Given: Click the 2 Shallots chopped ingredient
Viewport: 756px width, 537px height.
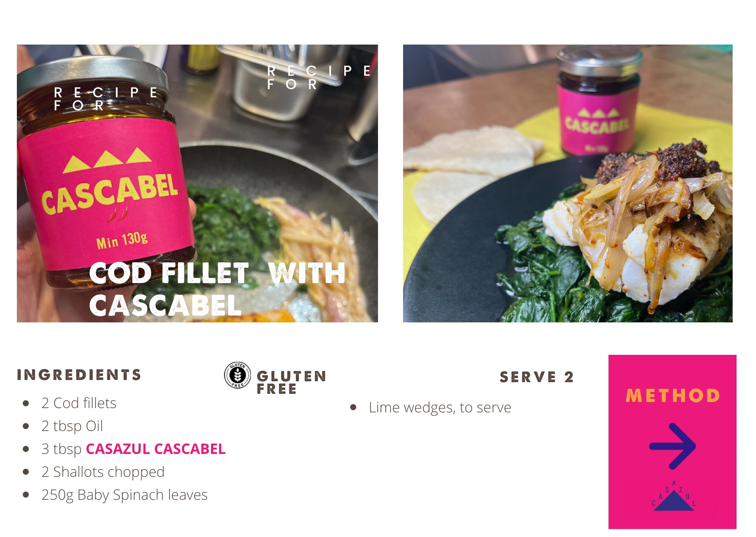Looking at the screenshot, I should (103, 472).
